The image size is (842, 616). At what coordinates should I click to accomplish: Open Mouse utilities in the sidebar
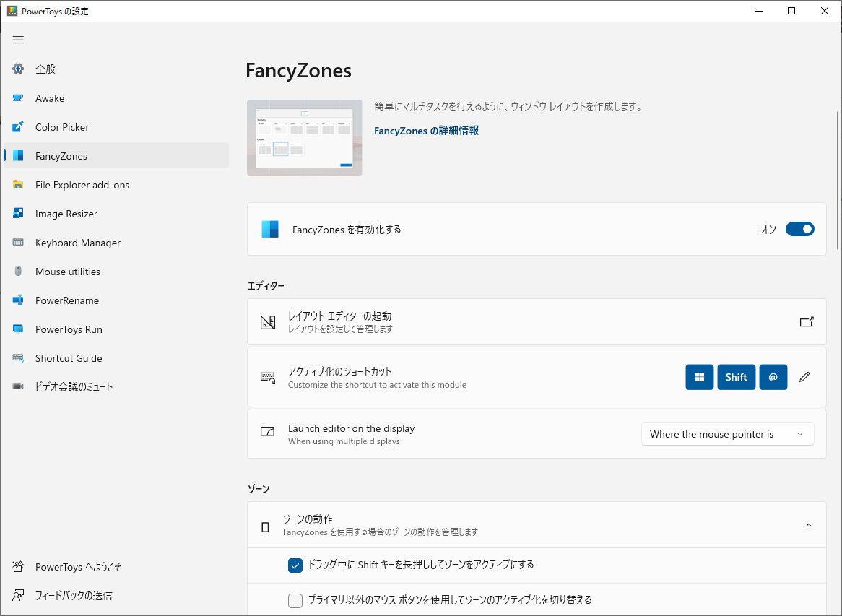click(116, 272)
